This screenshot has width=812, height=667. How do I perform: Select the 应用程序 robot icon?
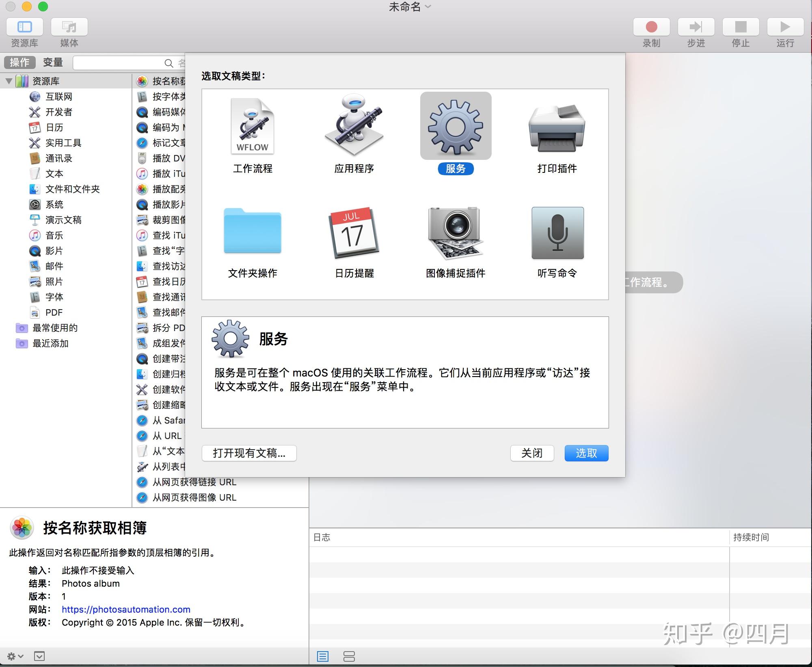(354, 127)
